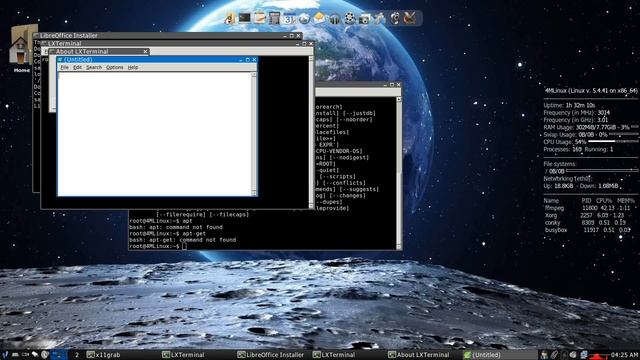The image size is (640, 360).
Task: Launch the camera icon in the dock
Action: [x=364, y=18]
